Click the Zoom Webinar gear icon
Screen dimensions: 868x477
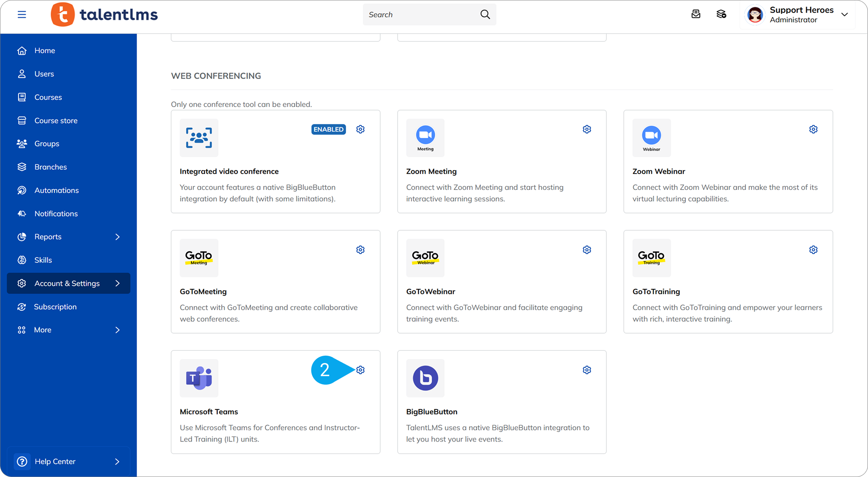[x=813, y=129]
